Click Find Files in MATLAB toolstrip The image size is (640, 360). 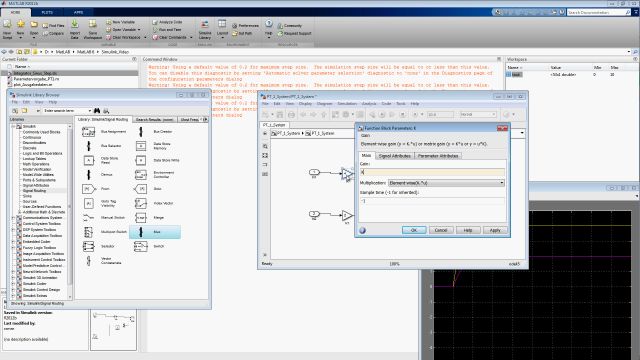pyautogui.click(x=53, y=26)
